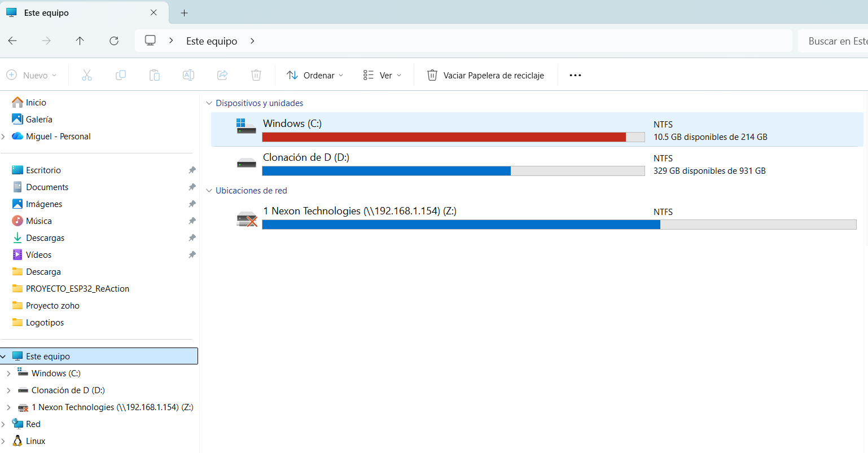Click the Clonación de D usage bar

453,171
